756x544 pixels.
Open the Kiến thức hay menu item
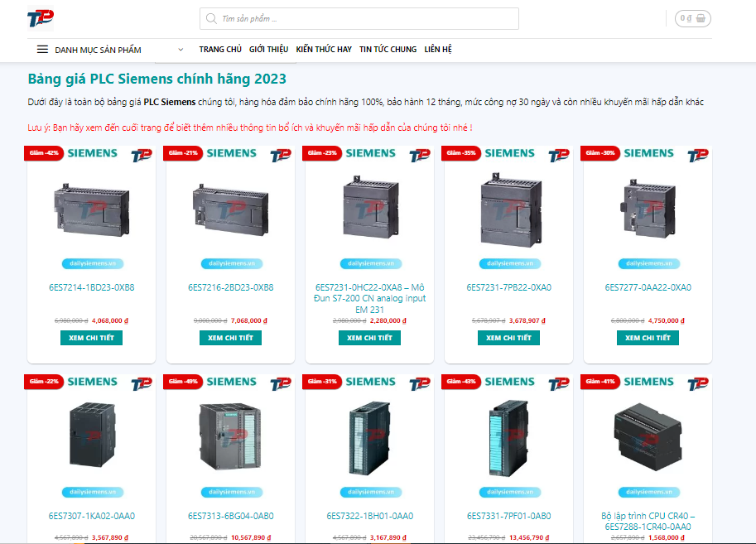[x=324, y=49]
